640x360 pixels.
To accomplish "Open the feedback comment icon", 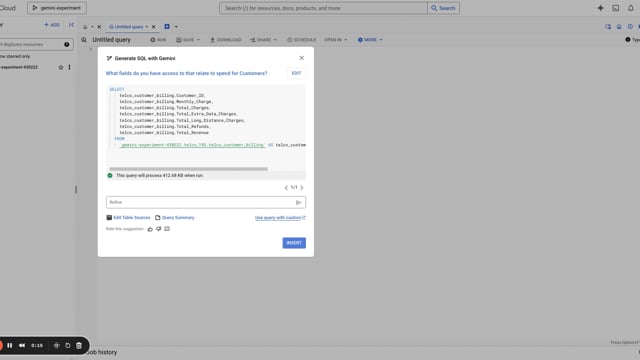I will click(x=167, y=229).
